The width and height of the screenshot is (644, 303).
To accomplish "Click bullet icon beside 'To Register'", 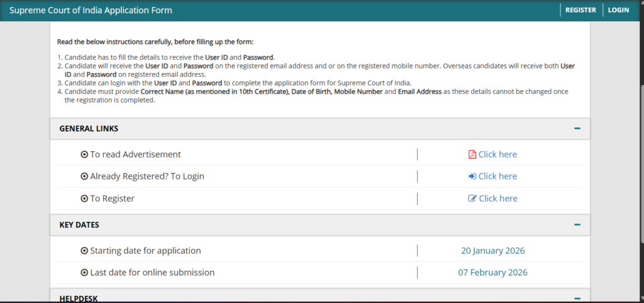I will tap(84, 198).
